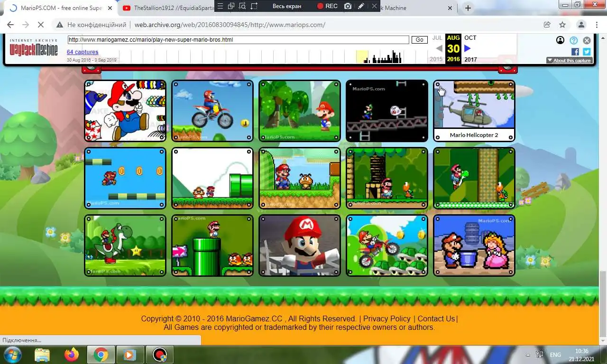Image resolution: width=607 pixels, height=364 pixels.
Task: Open the Yoshi with star game thumbnail
Action: (x=125, y=246)
